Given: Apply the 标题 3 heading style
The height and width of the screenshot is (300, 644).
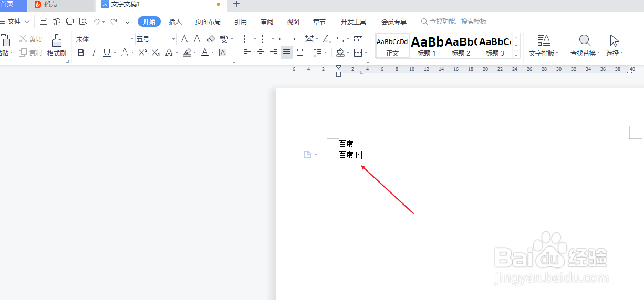Looking at the screenshot, I should coord(495,46).
